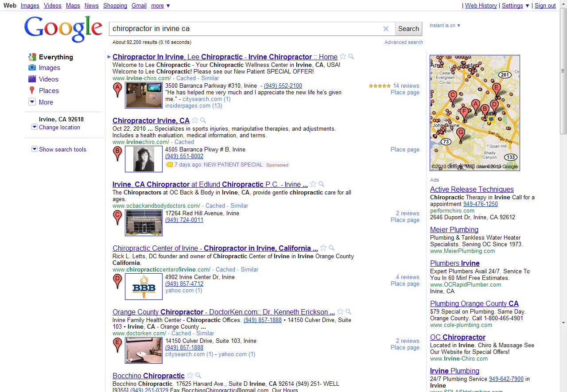Click map marker A beside Lee Chiropractic
This screenshot has height=392, width=567.
pyautogui.click(x=117, y=90)
